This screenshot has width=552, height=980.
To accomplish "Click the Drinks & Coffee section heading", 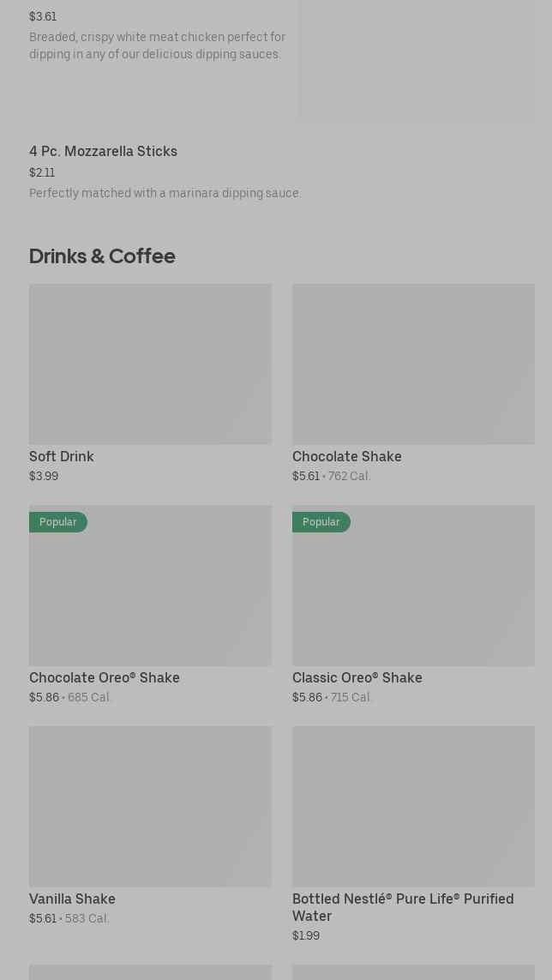I will pos(102,256).
